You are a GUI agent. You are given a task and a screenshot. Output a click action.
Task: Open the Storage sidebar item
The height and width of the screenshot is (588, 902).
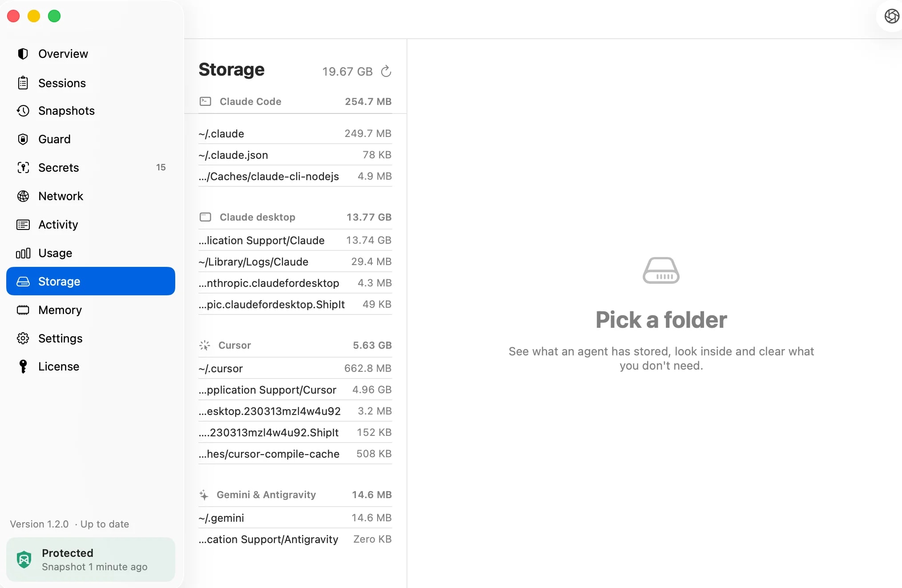click(x=91, y=281)
